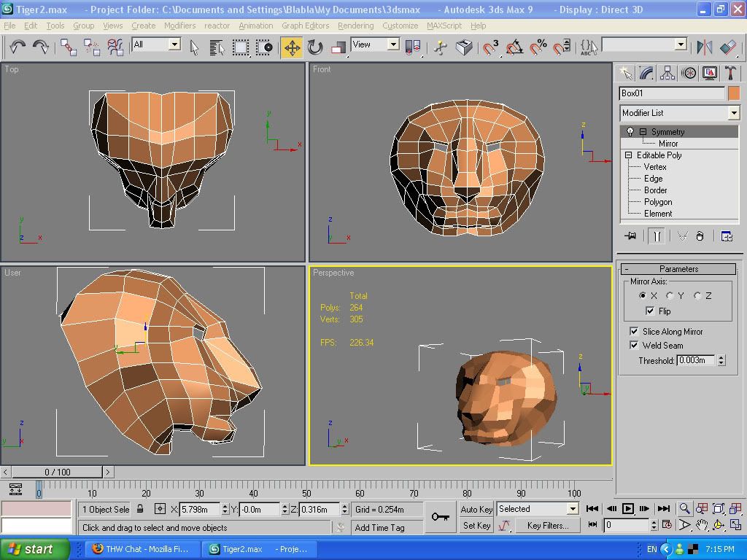Switch to the Hierarchy command panel
Viewport: 747px width, 560px height.
[x=667, y=73]
